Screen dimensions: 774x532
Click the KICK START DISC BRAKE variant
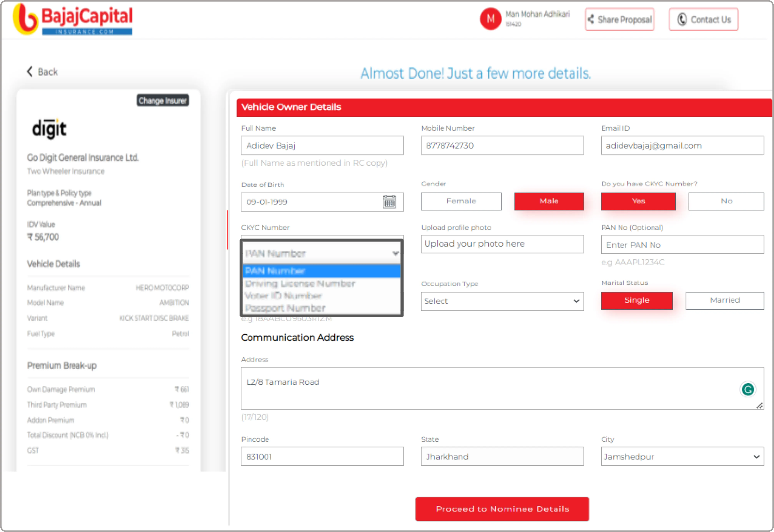(x=154, y=318)
